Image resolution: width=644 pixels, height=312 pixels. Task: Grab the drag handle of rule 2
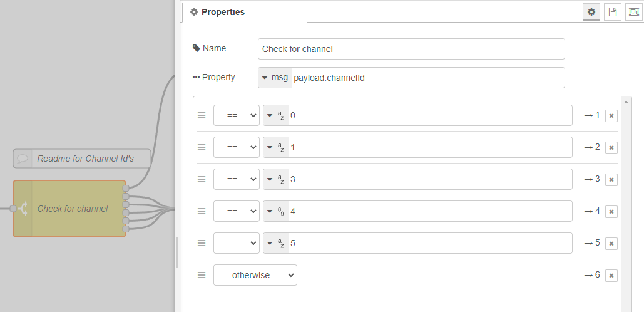[x=202, y=147]
